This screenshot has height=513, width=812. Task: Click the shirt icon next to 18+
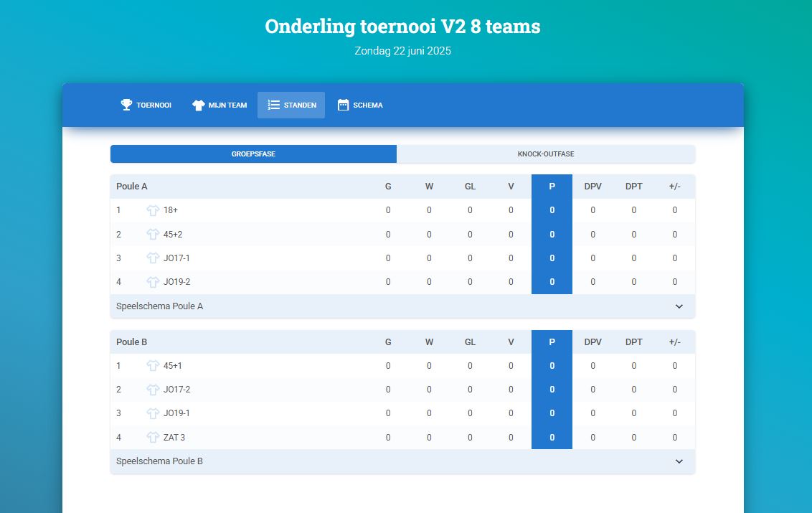tap(153, 210)
